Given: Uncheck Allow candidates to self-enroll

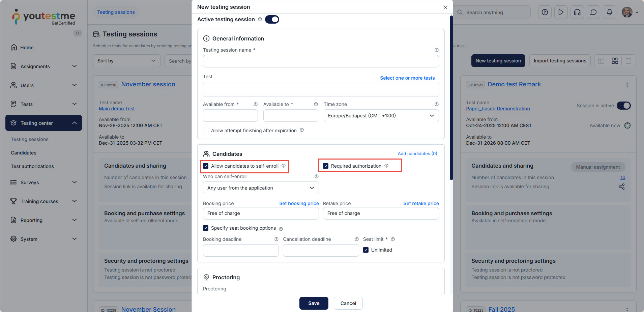Looking at the screenshot, I should click(x=206, y=166).
